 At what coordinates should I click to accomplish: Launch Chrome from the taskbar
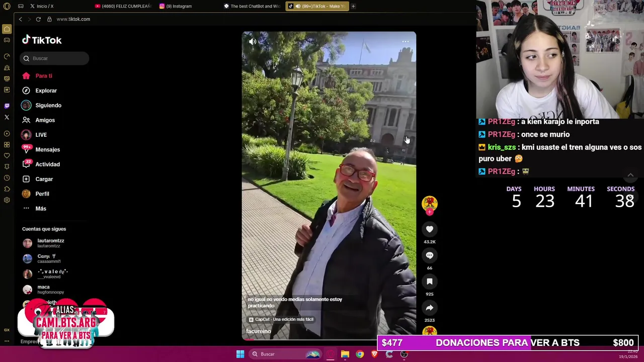[x=360, y=354]
